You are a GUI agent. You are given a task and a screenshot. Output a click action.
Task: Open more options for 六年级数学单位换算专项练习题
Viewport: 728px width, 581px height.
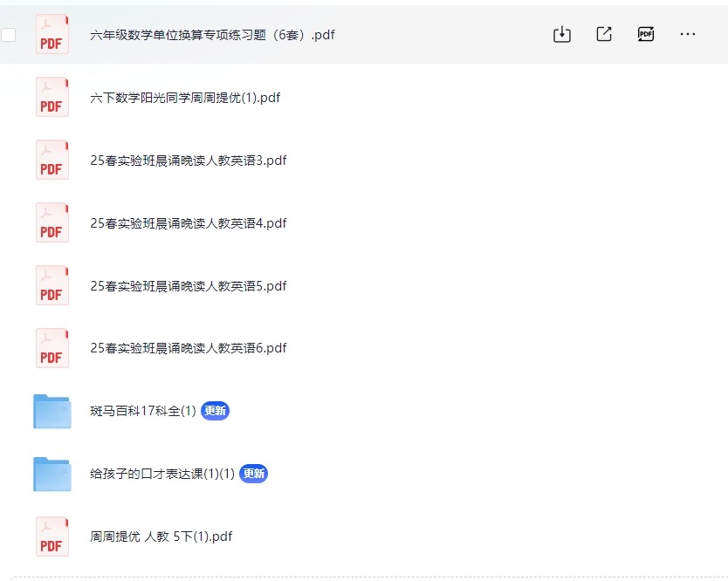(x=688, y=34)
